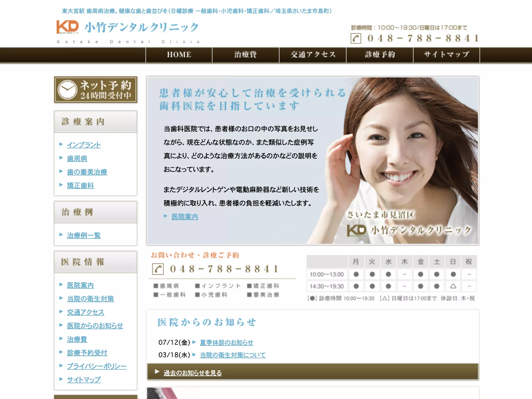The height and width of the screenshot is (399, 532).
Task: Click the 小竹デンタルクリニック header title
Action: [142, 27]
